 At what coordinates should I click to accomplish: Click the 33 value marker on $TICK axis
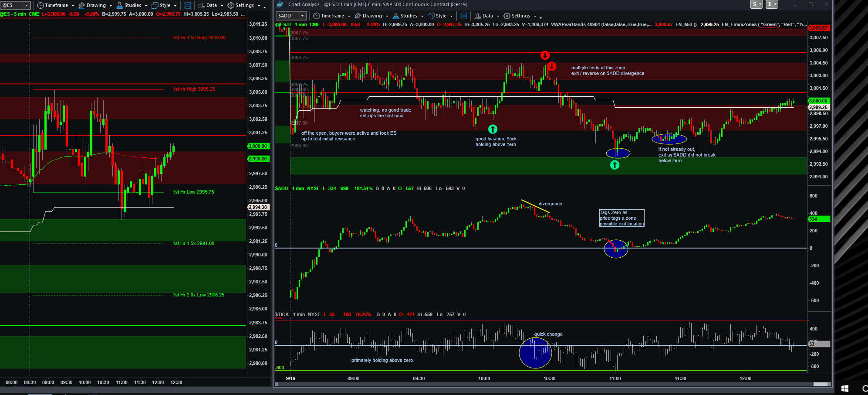point(819,344)
